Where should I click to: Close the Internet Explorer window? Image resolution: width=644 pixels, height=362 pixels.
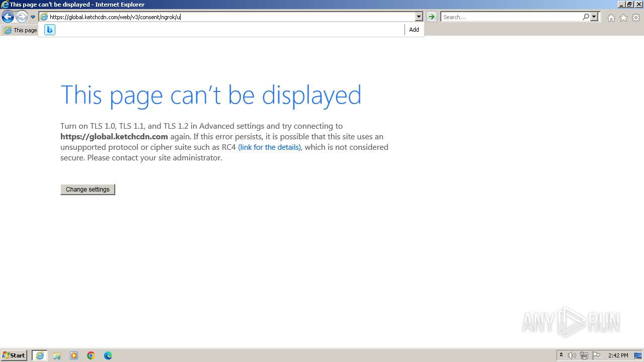tap(638, 4)
